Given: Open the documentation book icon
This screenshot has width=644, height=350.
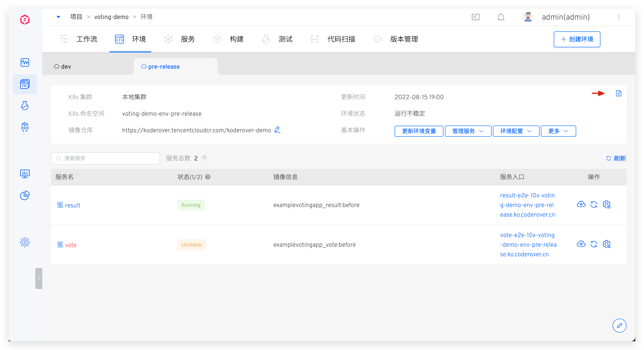Looking at the screenshot, I should 475,17.
